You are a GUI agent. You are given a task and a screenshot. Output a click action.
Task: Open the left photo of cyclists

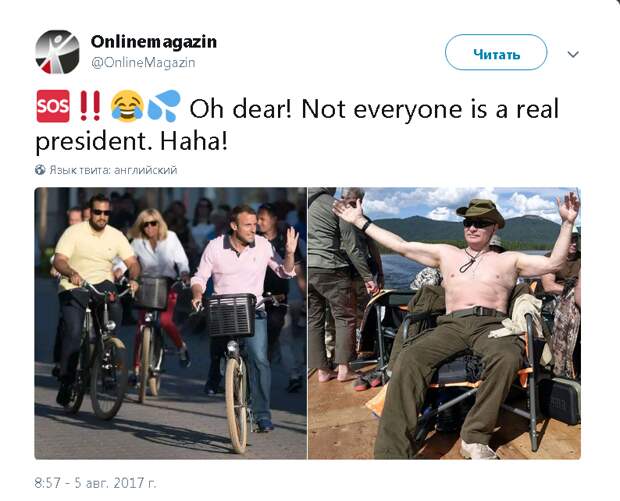click(x=171, y=323)
